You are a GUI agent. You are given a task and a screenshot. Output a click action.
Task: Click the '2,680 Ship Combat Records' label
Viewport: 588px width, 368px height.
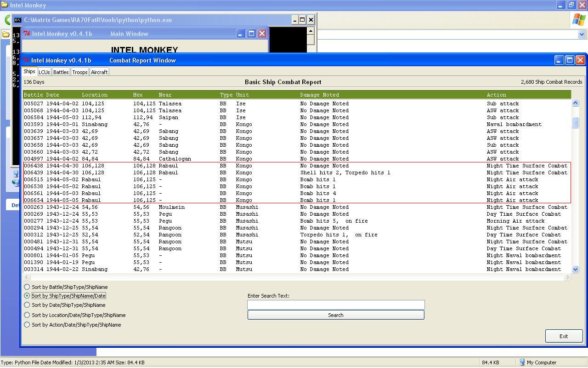[x=551, y=82]
